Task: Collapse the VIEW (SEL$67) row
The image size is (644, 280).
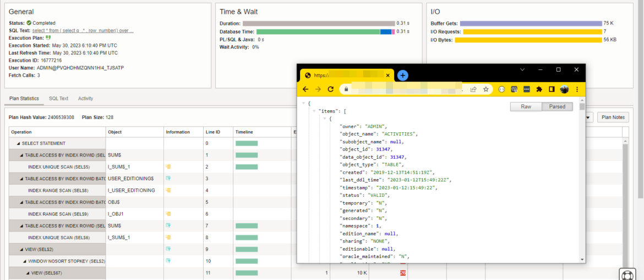Action: tap(28, 273)
